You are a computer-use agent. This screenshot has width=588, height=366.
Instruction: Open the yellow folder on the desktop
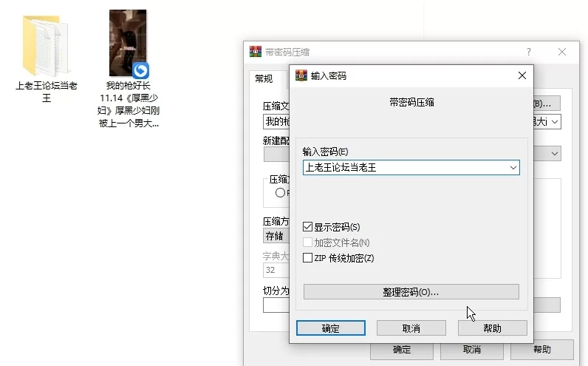pyautogui.click(x=46, y=44)
